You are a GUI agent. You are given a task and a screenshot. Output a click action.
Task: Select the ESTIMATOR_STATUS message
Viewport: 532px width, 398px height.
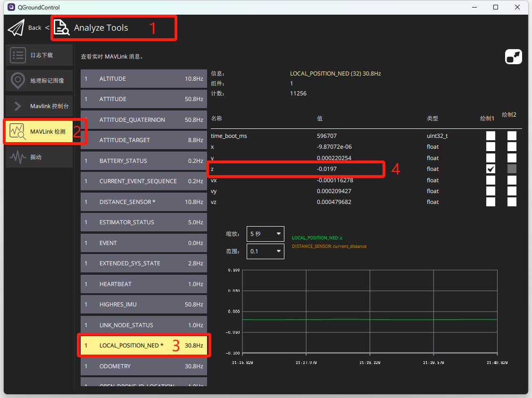[x=144, y=222]
